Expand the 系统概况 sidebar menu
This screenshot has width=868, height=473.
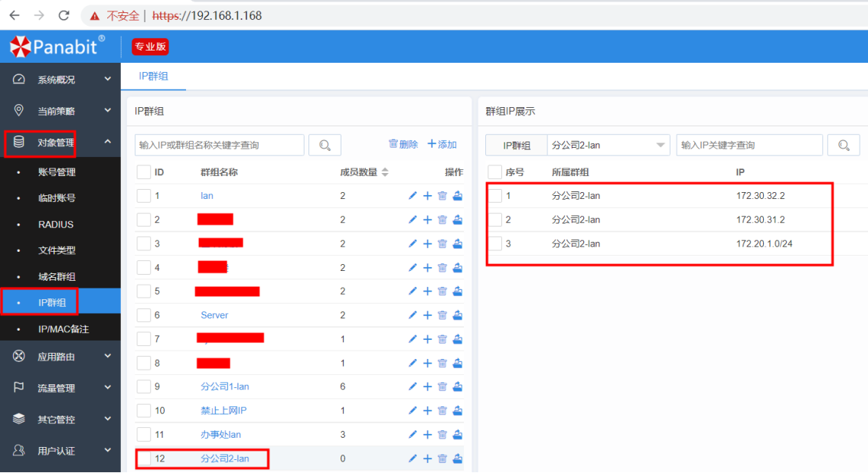tap(60, 80)
